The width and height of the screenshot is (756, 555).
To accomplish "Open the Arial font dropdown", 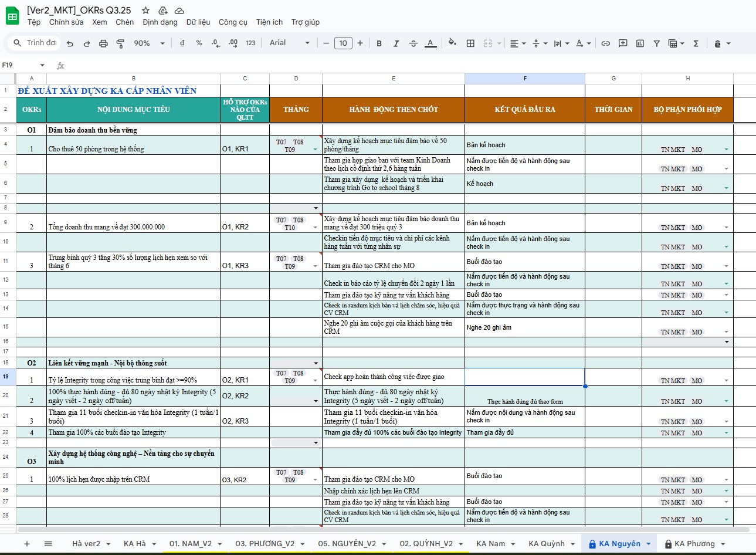I will point(289,43).
